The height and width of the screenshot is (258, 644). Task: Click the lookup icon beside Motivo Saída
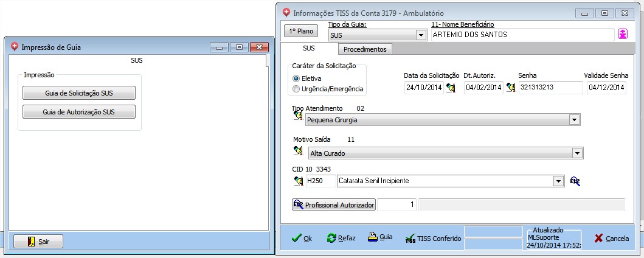pyautogui.click(x=298, y=150)
